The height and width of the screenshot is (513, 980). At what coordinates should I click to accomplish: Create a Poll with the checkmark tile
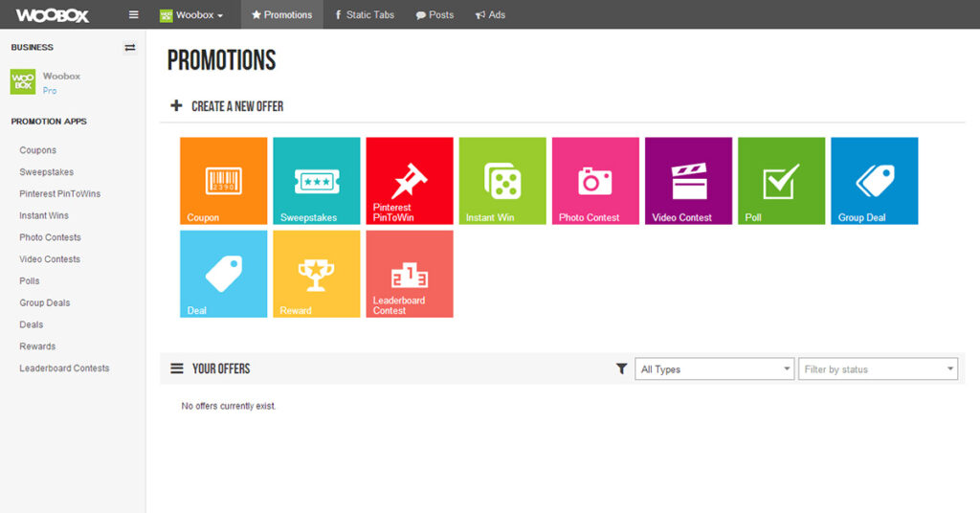(781, 181)
